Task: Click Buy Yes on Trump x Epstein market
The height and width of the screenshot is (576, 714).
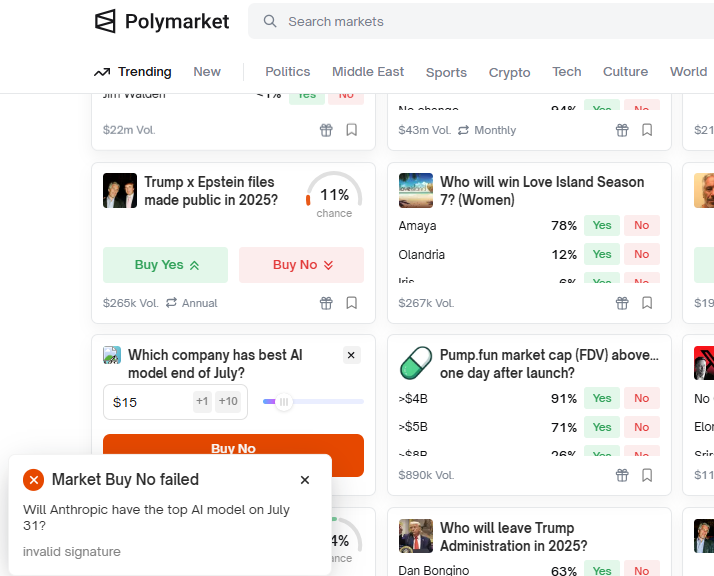Action: [165, 265]
